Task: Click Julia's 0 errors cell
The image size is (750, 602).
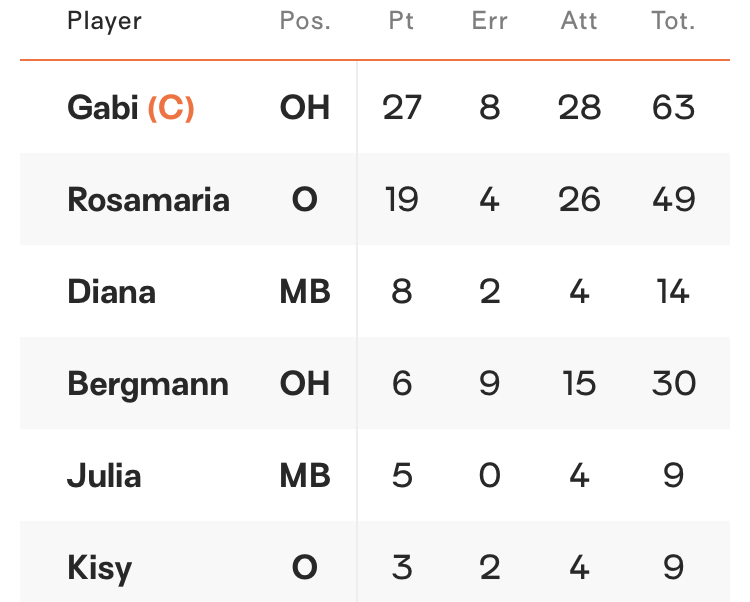Action: tap(489, 475)
